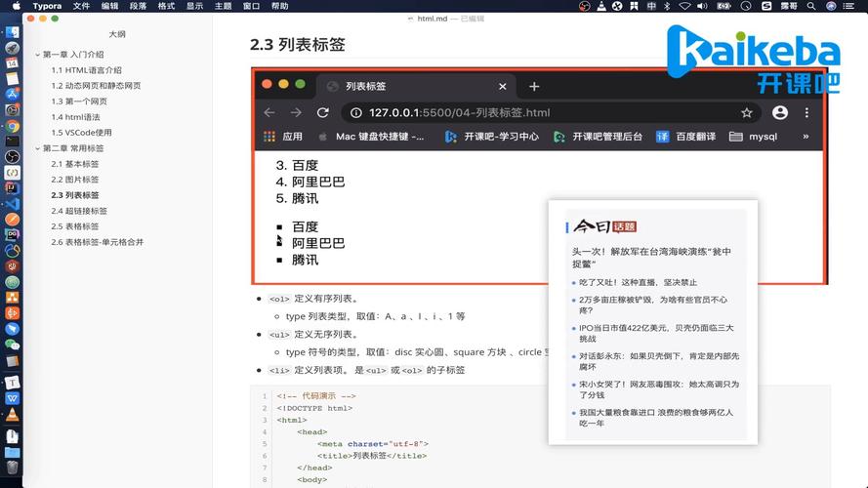This screenshot has width=868, height=488.
Task: Open IntelliJ IDEA from the Dock
Action: coord(12,188)
